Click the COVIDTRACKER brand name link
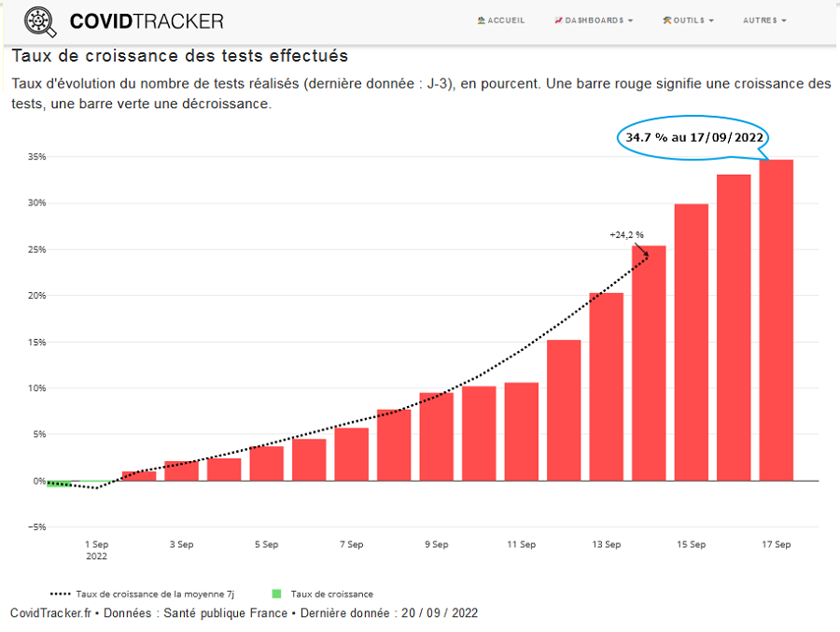840x632 pixels. coord(147,21)
